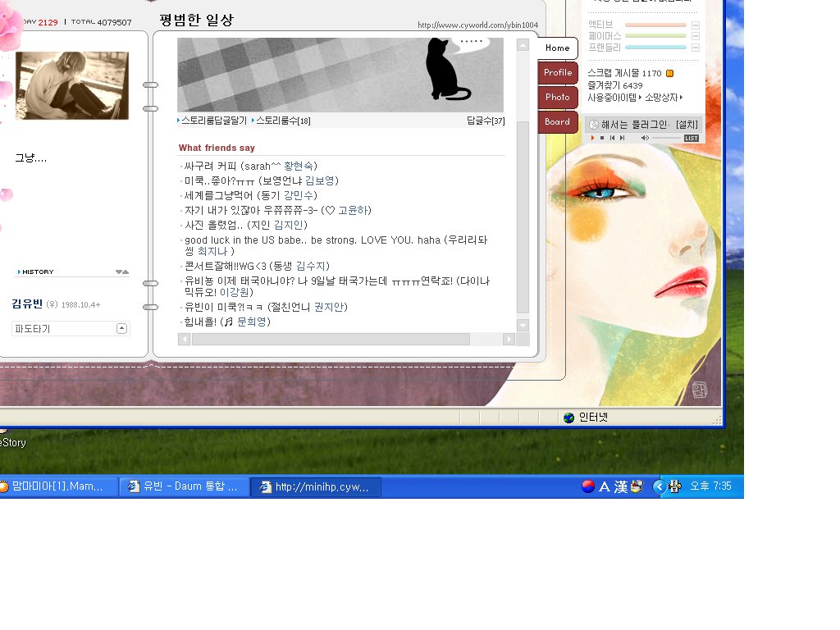Open friend link 강민수

[299, 195]
